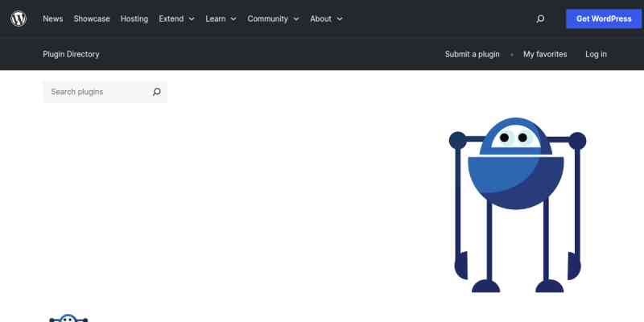Expand the Community dropdown menu
Image resolution: width=644 pixels, height=322 pixels.
point(273,19)
